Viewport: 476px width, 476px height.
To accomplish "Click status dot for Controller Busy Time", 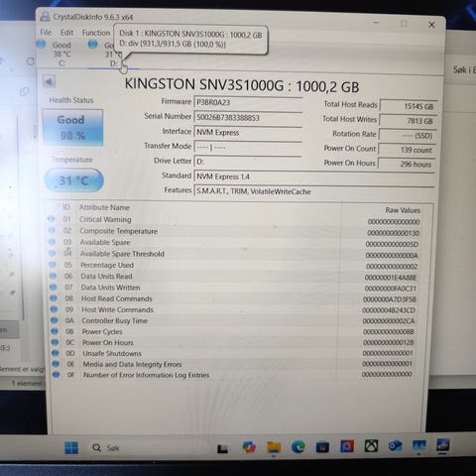I will (x=55, y=320).
